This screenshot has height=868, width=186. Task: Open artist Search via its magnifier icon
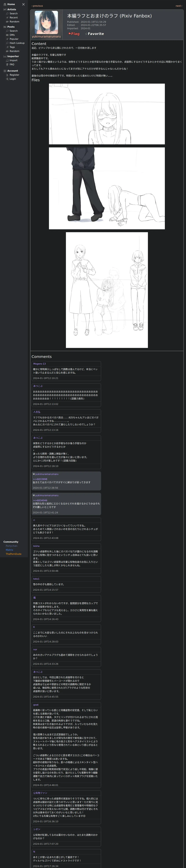[x=7, y=13]
